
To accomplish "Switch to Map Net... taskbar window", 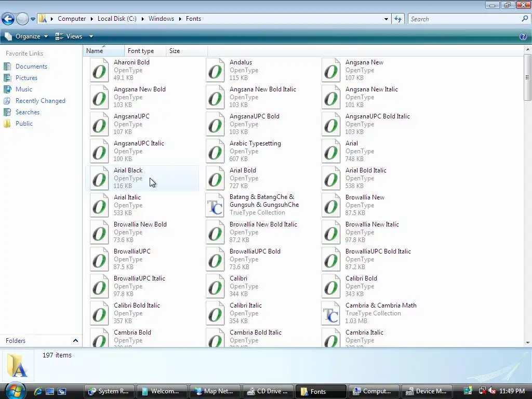I will (x=215, y=391).
